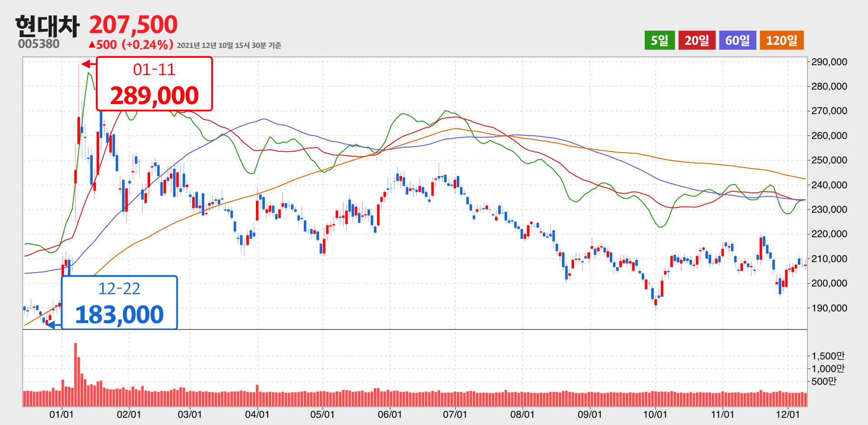The height and width of the screenshot is (425, 868).
Task: Click the 1,500만 volume axis label
Action: [828, 356]
